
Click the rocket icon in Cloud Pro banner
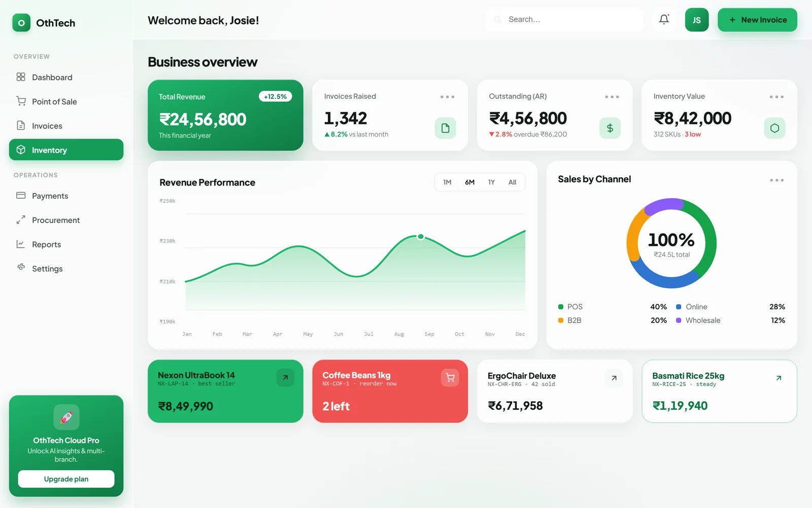pyautogui.click(x=66, y=417)
